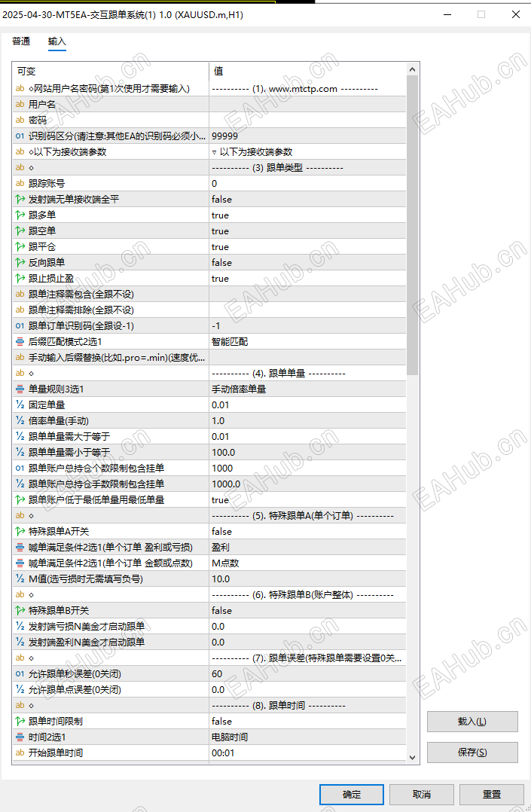Open the M点数 condition dropdown
Viewport: 531px width, 812px height.
click(x=308, y=563)
